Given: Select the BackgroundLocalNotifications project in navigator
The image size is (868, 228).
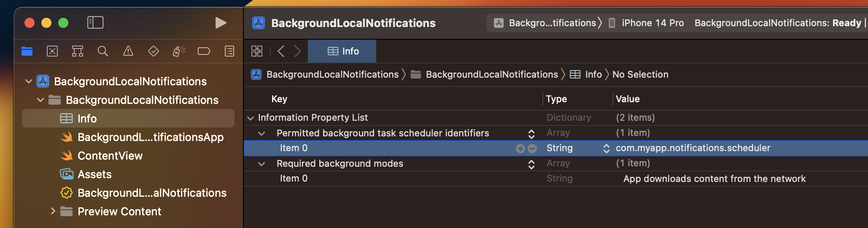Looking at the screenshot, I should coord(130,81).
